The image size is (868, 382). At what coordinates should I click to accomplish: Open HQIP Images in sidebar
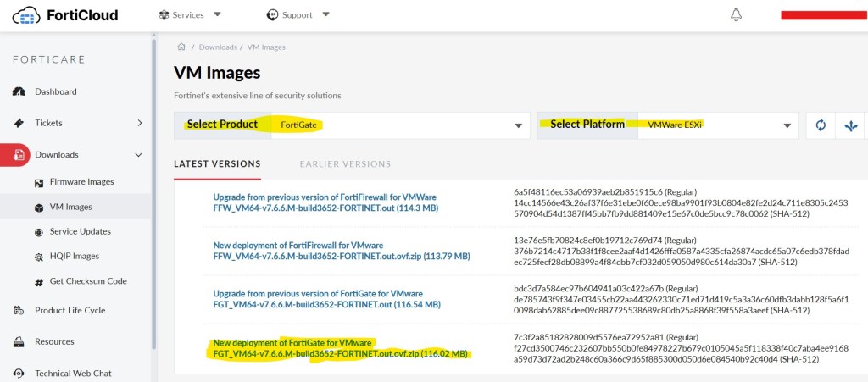(74, 256)
